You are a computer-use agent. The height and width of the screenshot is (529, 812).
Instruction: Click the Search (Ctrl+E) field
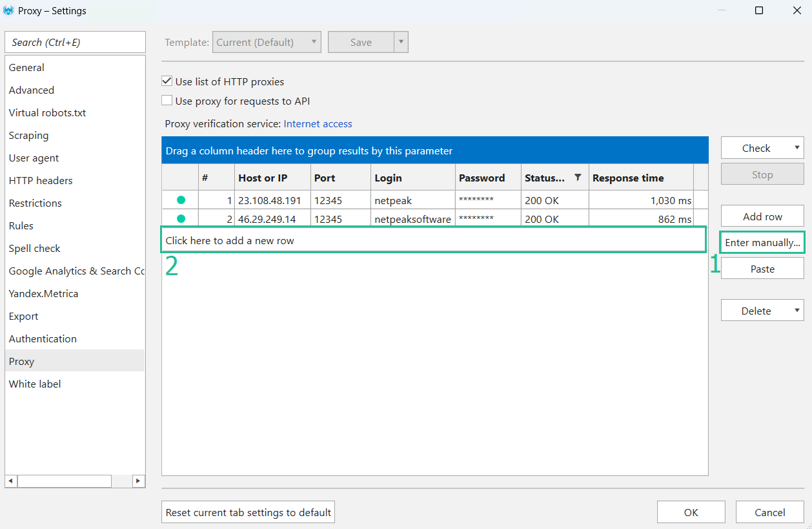[x=75, y=42]
